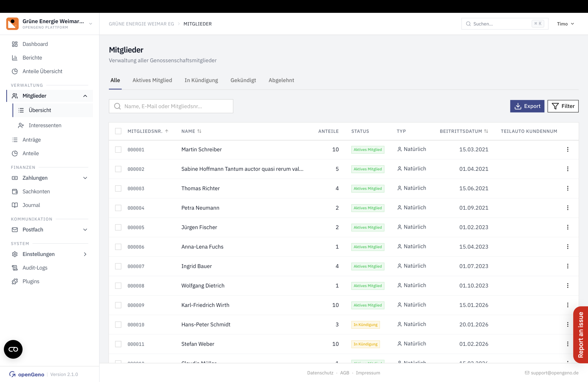This screenshot has height=382, width=588.
Task: Open row actions for Ingrid Bauer
Action: 568,266
